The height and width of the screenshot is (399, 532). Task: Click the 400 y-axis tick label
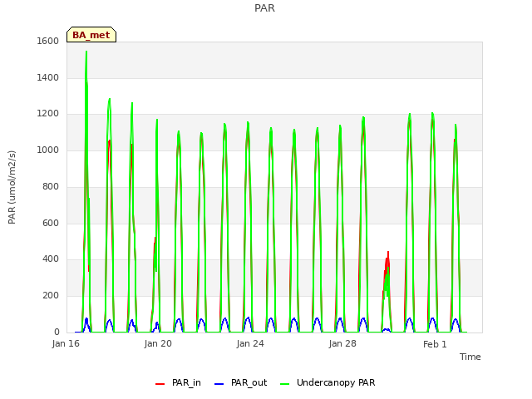51,259
